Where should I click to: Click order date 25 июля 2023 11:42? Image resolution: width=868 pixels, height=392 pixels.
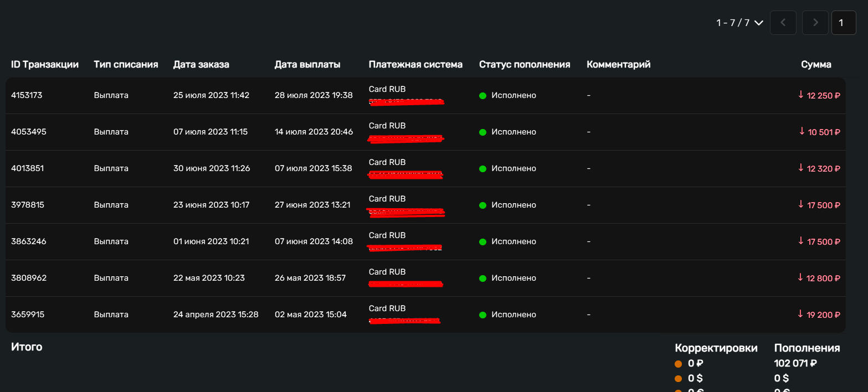(211, 95)
